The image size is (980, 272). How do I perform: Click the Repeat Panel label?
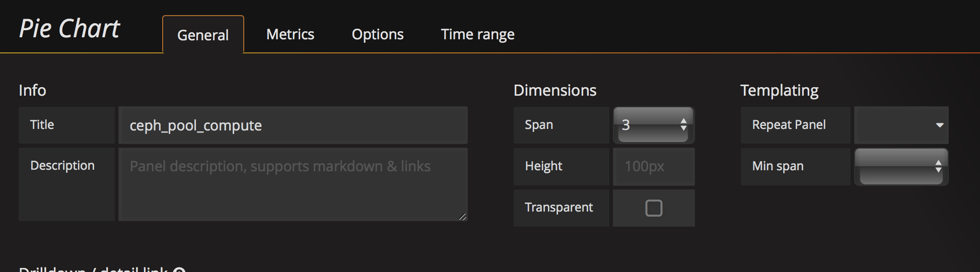pyautogui.click(x=789, y=125)
